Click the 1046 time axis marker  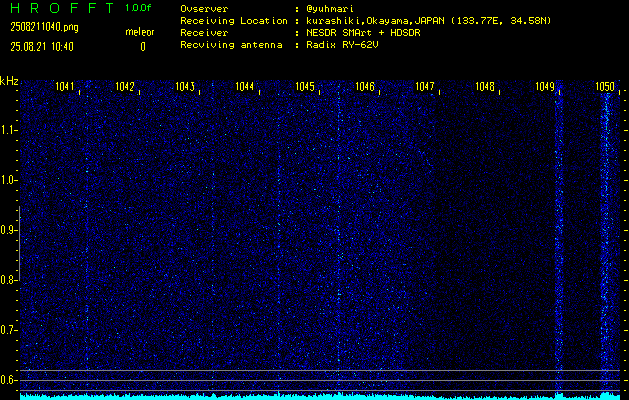click(x=365, y=86)
